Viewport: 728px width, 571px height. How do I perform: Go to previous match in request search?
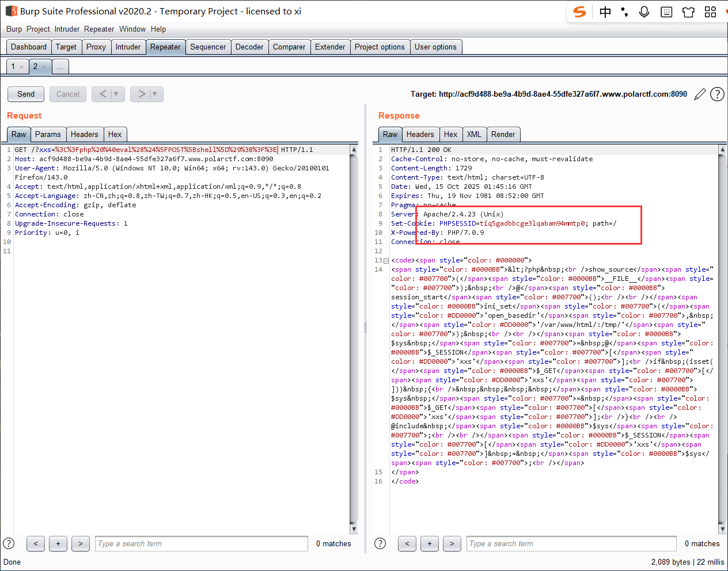click(36, 543)
